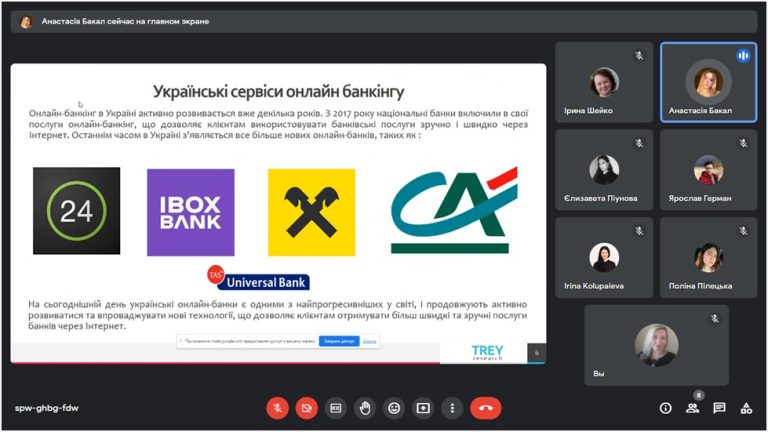
Task: Select Ірина Шейко's participant tile
Action: (604, 82)
